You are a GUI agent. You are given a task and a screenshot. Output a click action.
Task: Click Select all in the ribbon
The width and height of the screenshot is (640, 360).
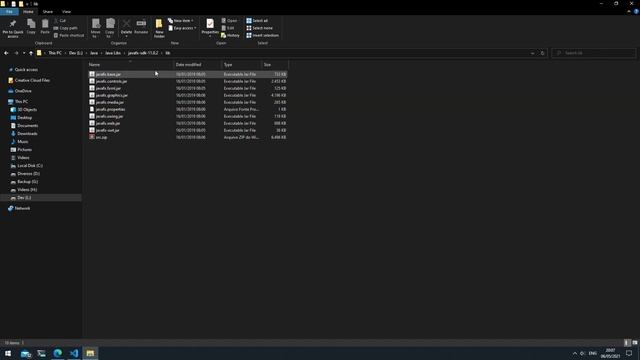[257, 20]
